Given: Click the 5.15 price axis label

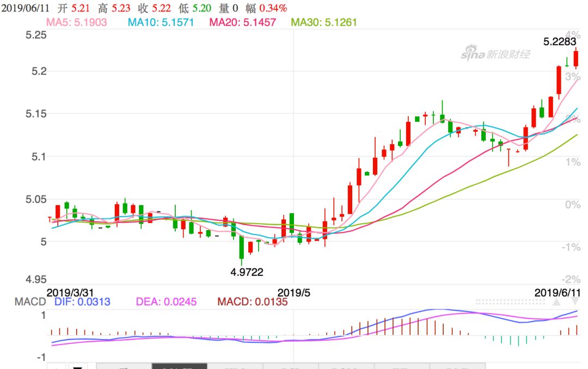Looking at the screenshot, I should pos(36,114).
